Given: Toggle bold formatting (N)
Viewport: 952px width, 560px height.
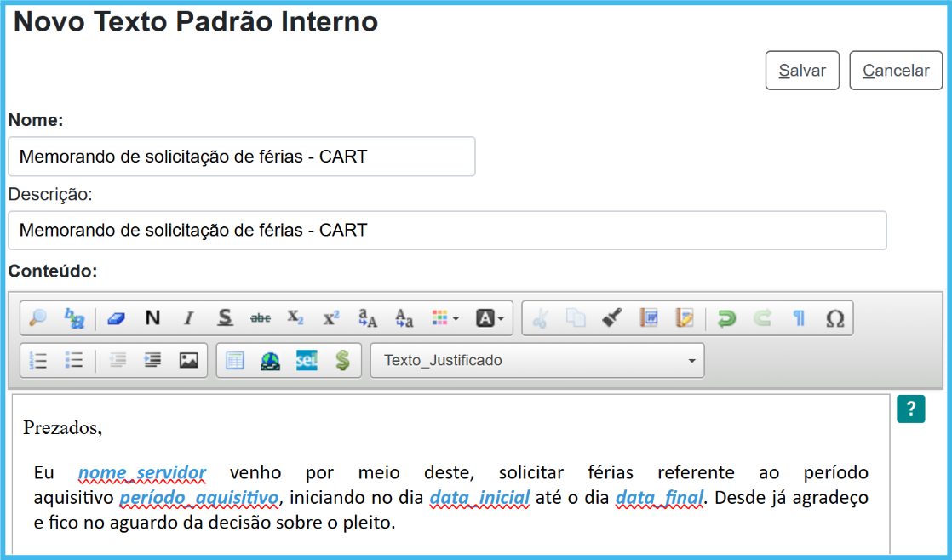Looking at the screenshot, I should (x=152, y=318).
